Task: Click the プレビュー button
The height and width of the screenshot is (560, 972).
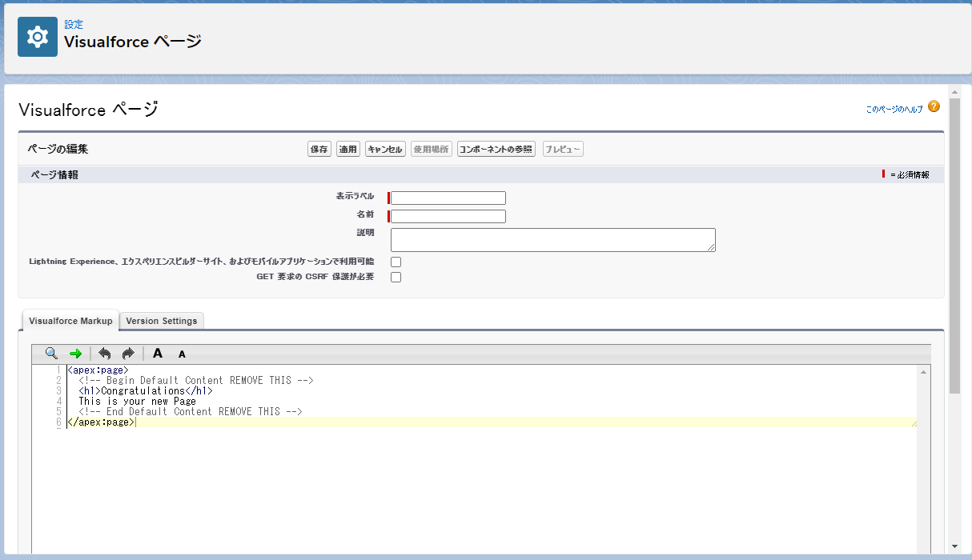Action: (563, 150)
